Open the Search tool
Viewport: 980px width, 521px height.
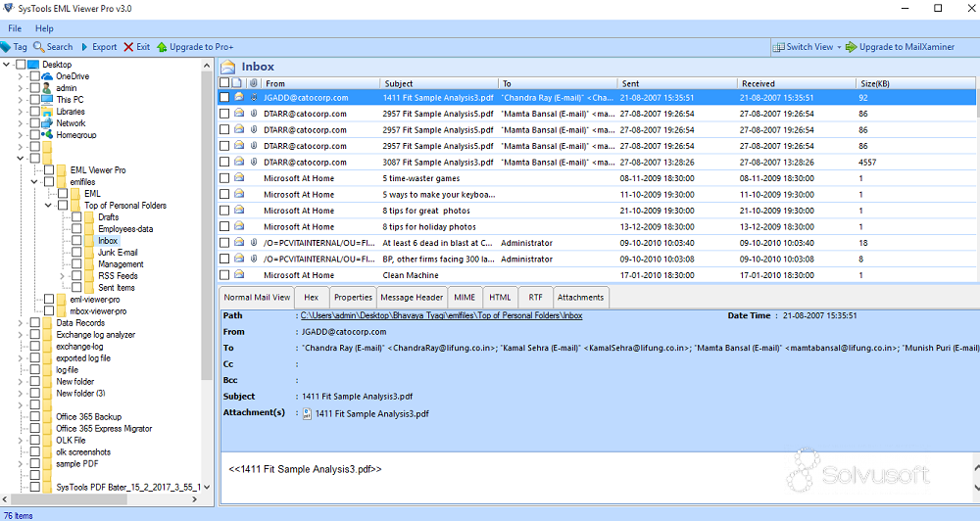(x=53, y=47)
